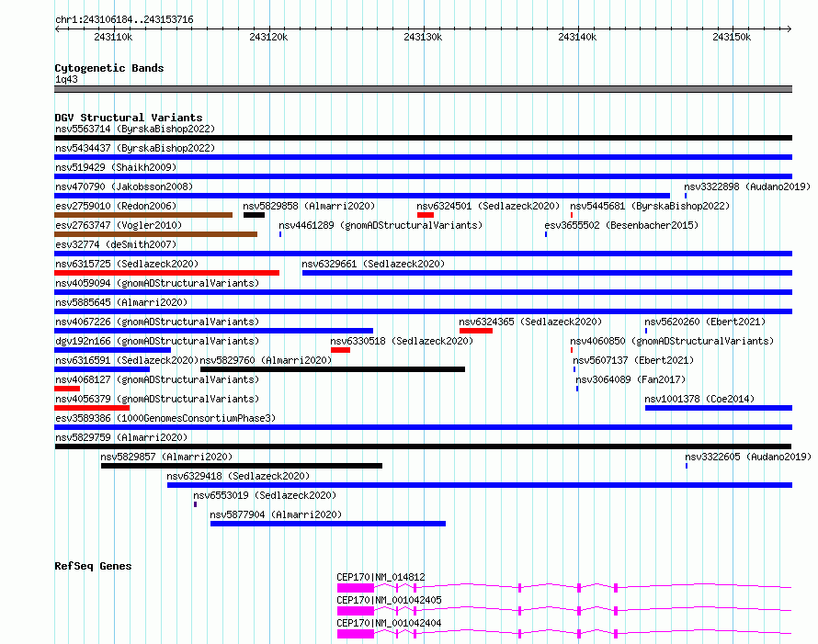
Task: Click the RefSeq Genes track title
Action: [x=93, y=566]
